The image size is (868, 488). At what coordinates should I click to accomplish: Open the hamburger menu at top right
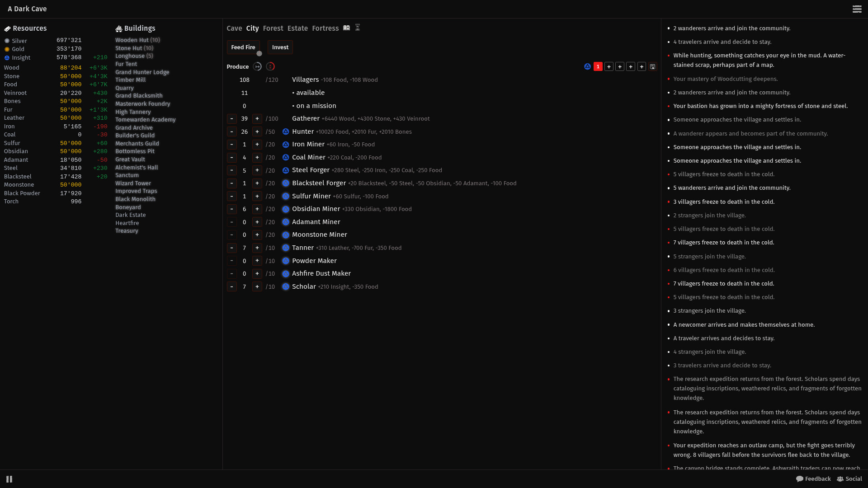click(857, 9)
